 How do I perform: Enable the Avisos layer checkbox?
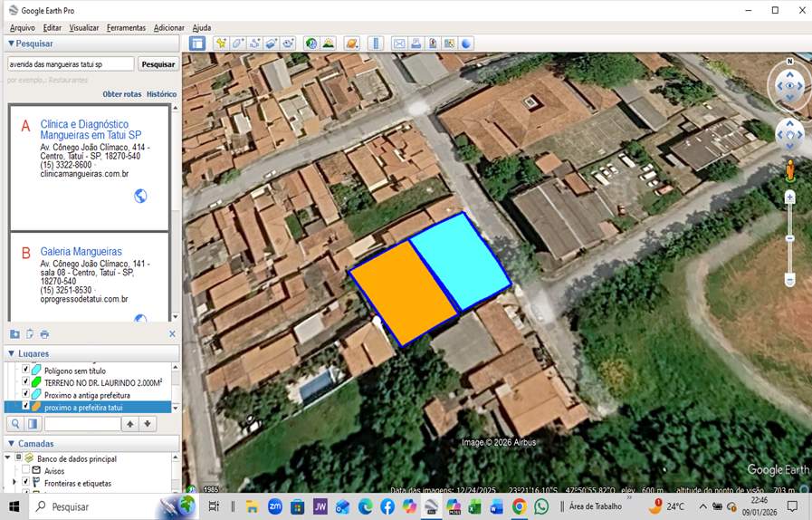click(25, 471)
